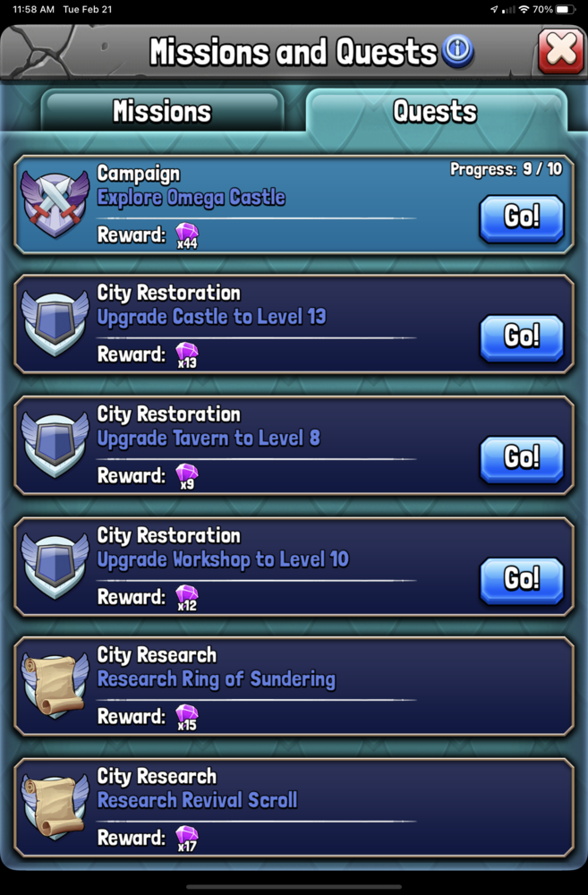588x895 pixels.
Task: Tap the Progress 9 / 10 indicator
Action: point(506,169)
